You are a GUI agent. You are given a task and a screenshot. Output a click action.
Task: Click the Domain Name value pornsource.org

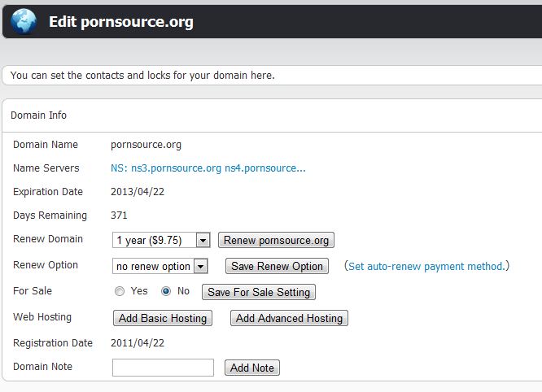tap(146, 145)
